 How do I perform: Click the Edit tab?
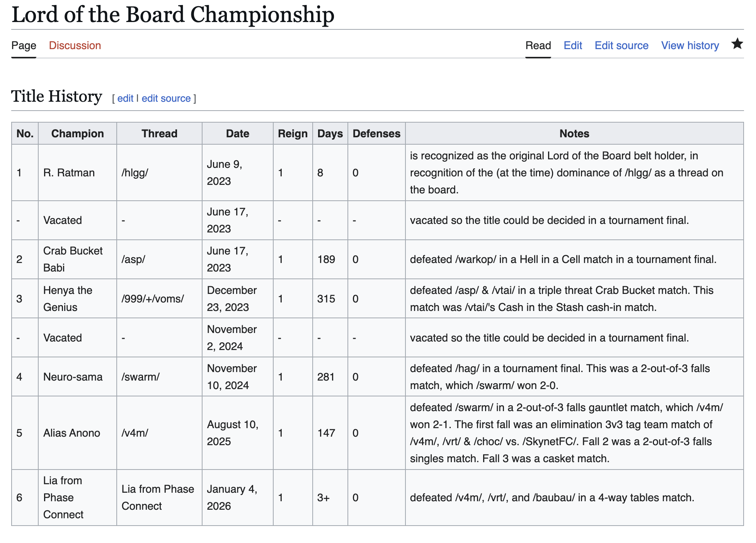click(x=572, y=46)
